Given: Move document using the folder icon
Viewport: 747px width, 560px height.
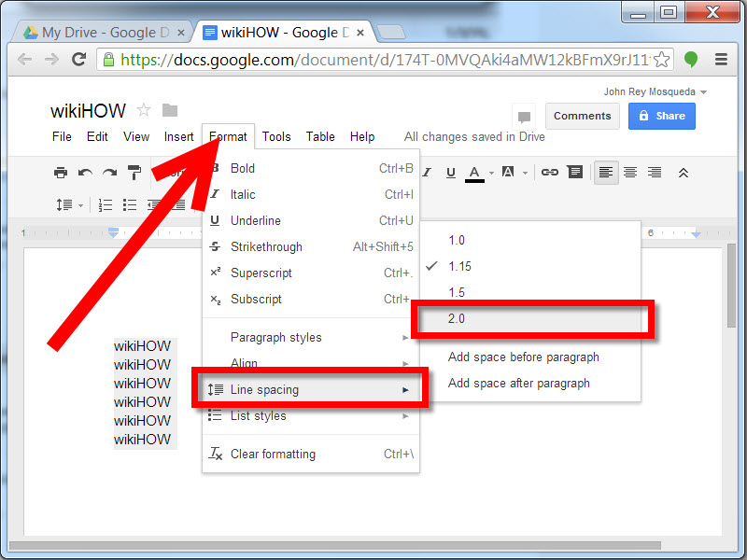Looking at the screenshot, I should 170,110.
